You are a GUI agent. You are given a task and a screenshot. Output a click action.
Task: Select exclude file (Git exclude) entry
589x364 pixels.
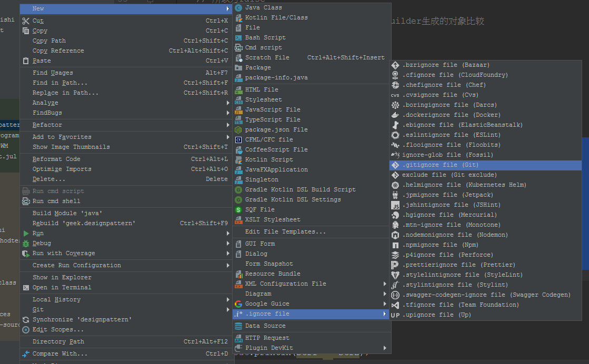click(x=485, y=175)
